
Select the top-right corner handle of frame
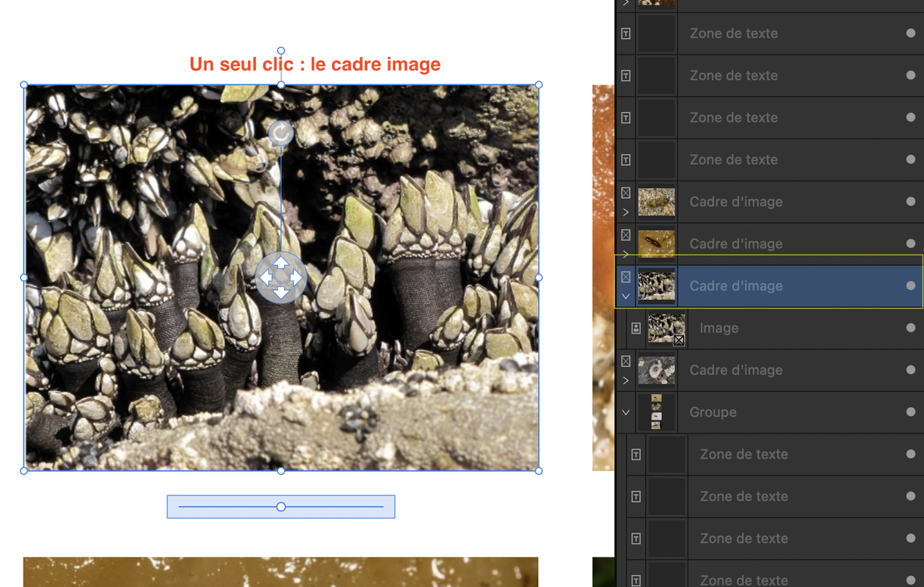tap(539, 85)
